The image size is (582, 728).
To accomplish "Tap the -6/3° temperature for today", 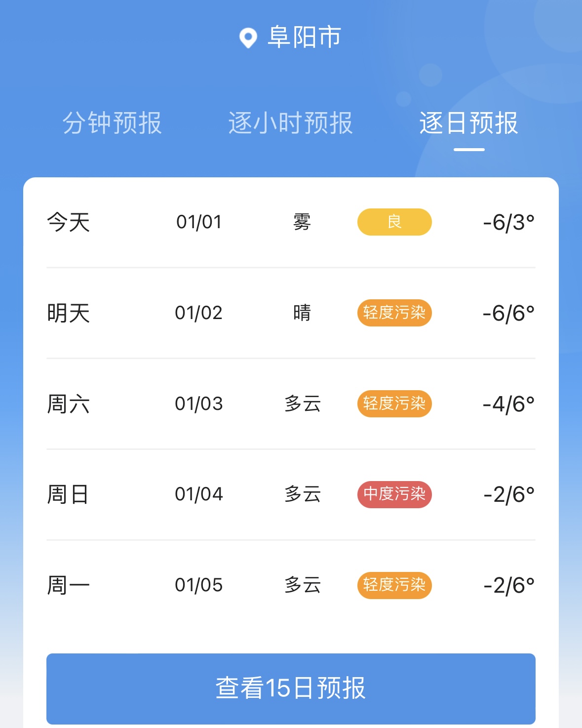I will coord(508,222).
